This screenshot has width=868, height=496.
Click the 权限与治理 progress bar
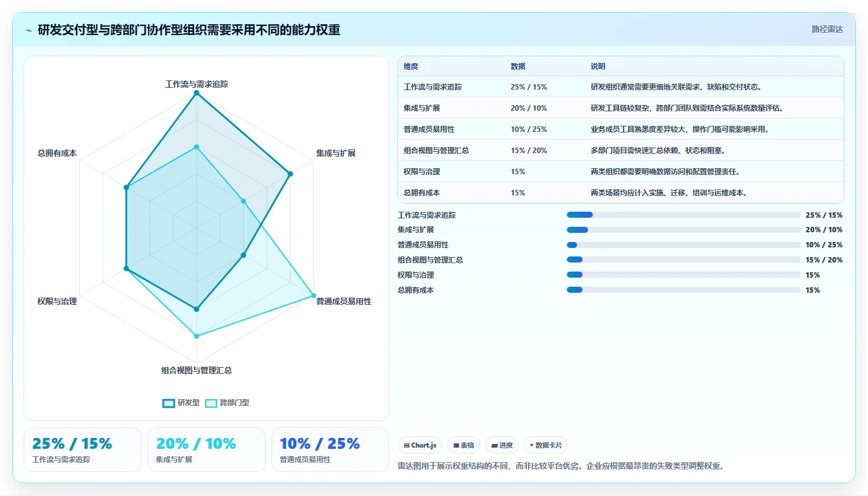click(x=684, y=275)
